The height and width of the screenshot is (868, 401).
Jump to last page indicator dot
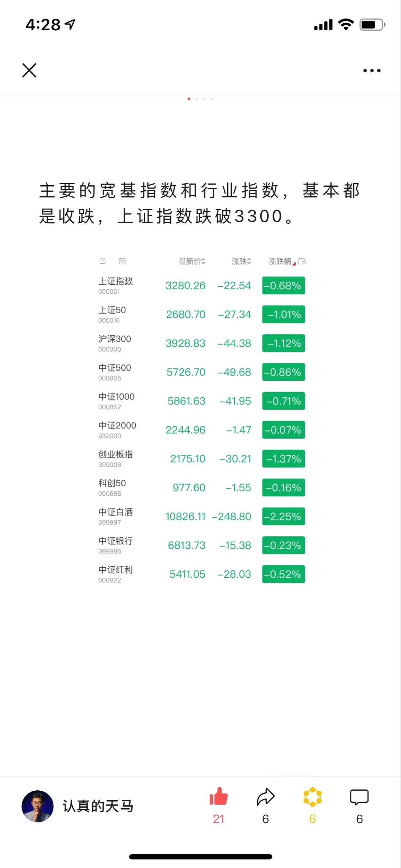pyautogui.click(x=212, y=99)
